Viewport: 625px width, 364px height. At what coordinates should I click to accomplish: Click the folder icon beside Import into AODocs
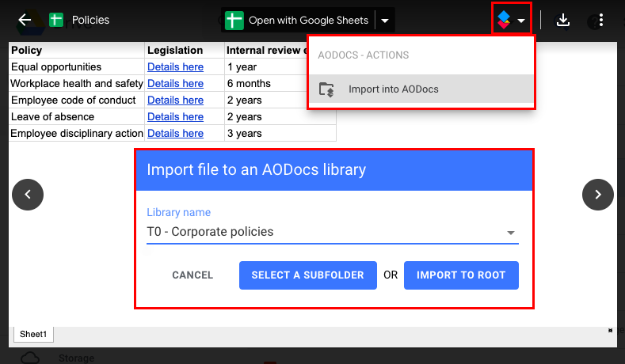tap(326, 89)
